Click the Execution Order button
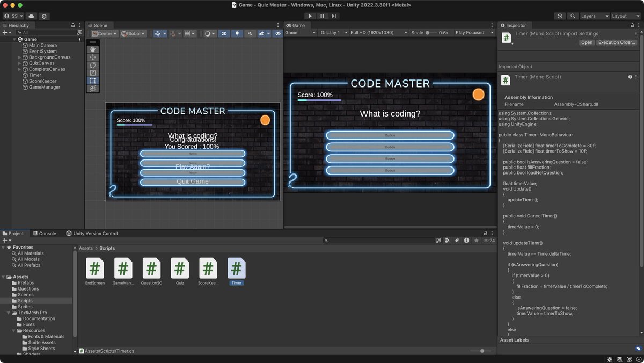The height and width of the screenshot is (363, 644). [617, 42]
